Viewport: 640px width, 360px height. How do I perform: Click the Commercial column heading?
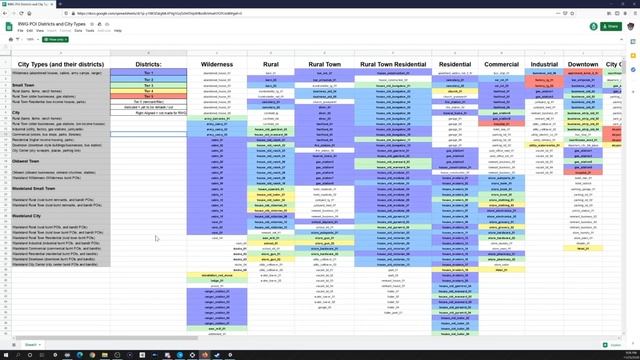(x=501, y=64)
